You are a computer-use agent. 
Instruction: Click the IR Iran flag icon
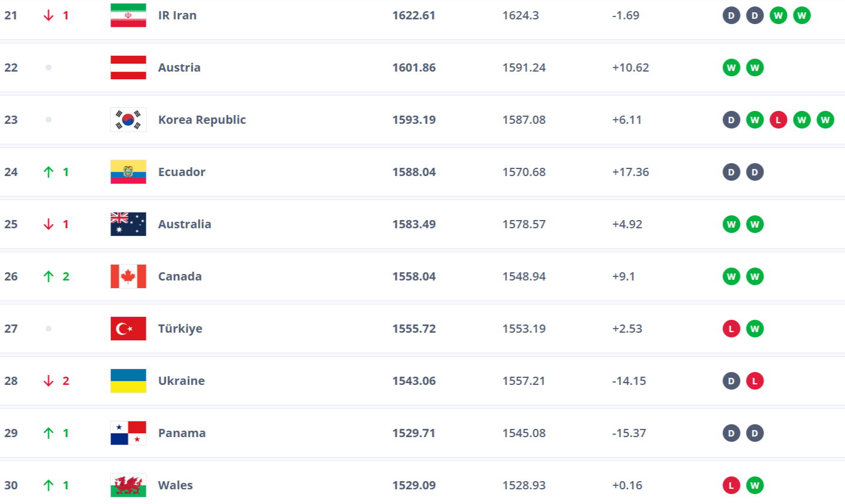click(128, 15)
